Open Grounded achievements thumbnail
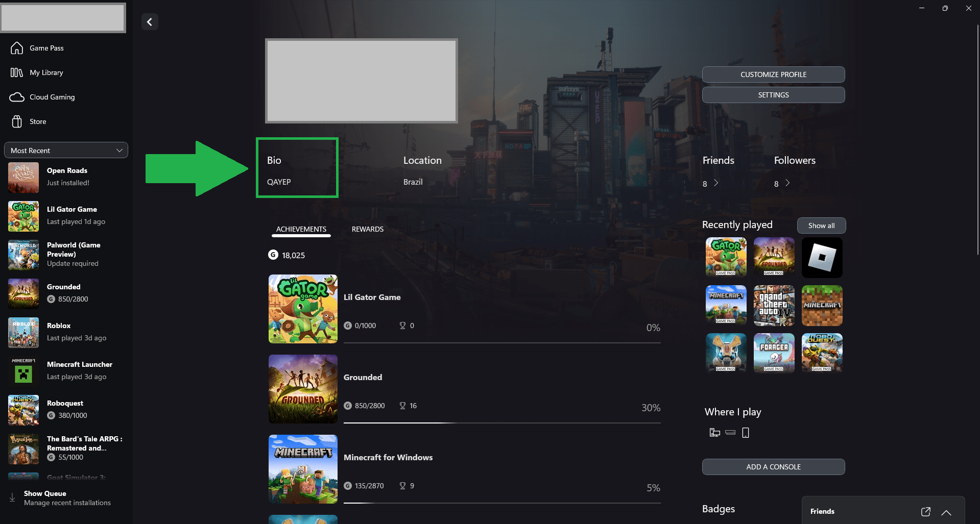980x524 pixels. click(x=303, y=389)
